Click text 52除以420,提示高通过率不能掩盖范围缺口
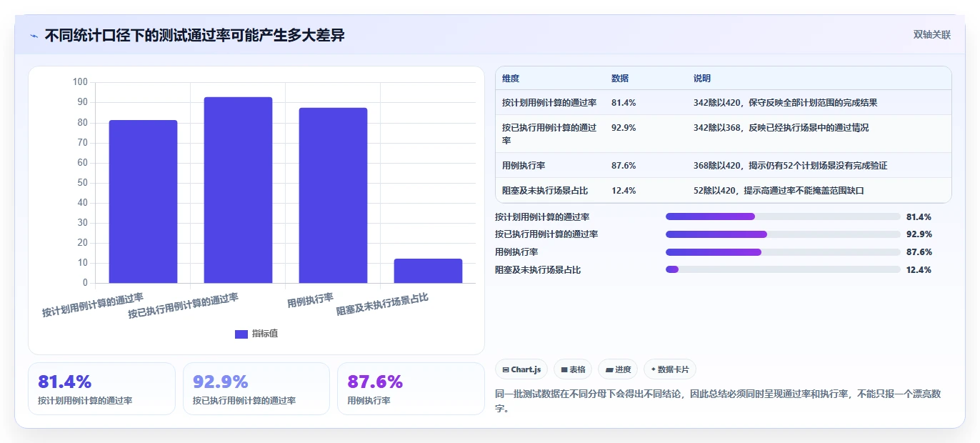 [x=779, y=191]
